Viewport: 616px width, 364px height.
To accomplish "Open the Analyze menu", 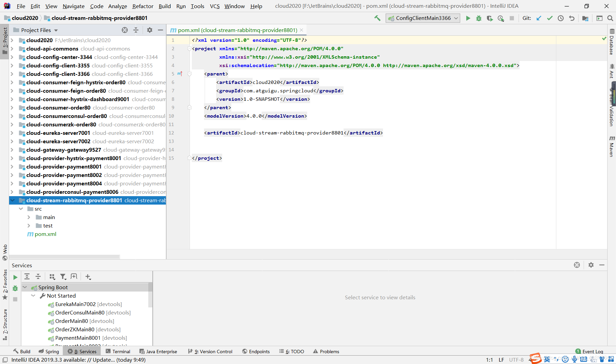I will coord(117,6).
